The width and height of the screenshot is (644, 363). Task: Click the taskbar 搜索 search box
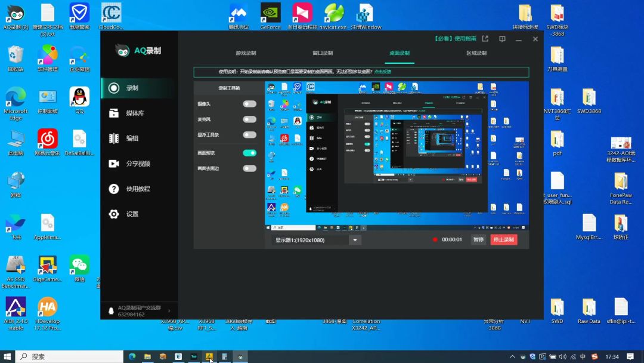point(69,356)
